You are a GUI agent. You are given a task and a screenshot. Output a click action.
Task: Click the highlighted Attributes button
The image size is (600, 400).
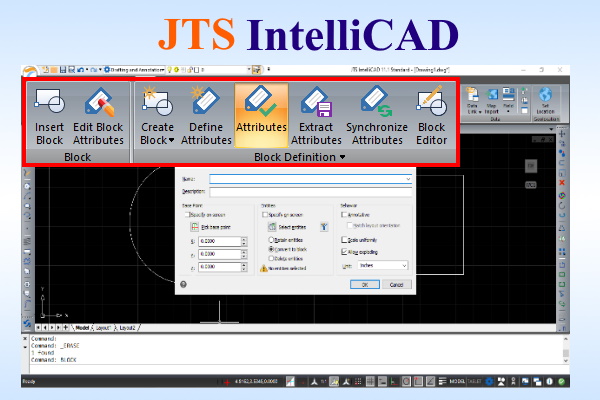click(x=261, y=116)
